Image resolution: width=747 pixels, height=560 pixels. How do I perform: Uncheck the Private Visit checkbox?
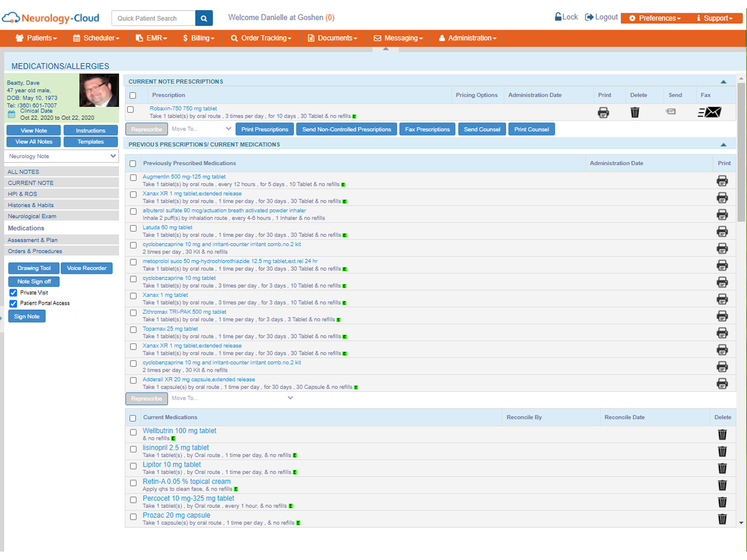click(13, 293)
